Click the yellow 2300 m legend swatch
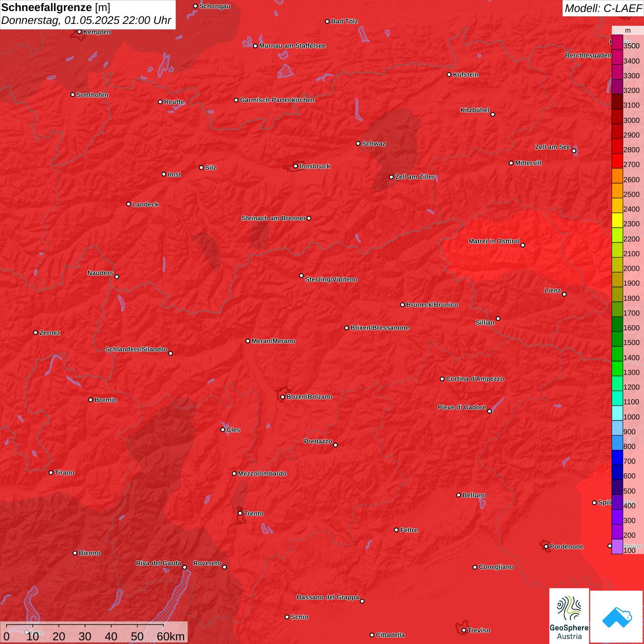The height and width of the screenshot is (644, 644). pos(617,220)
